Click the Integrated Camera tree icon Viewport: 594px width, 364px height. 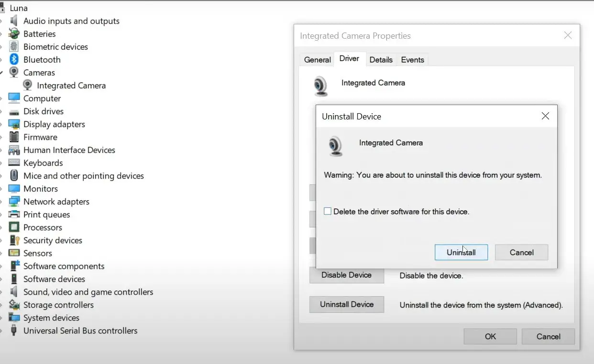[28, 86]
